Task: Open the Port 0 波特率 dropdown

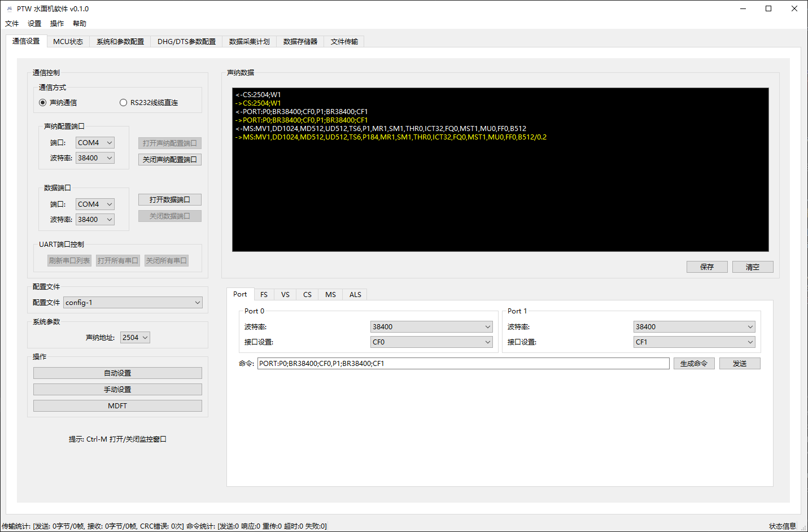Action: [x=431, y=327]
